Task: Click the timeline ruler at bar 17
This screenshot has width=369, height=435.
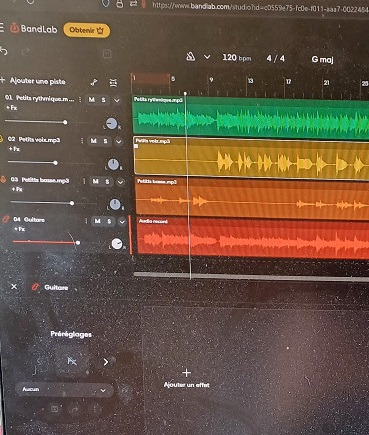Action: (288, 82)
